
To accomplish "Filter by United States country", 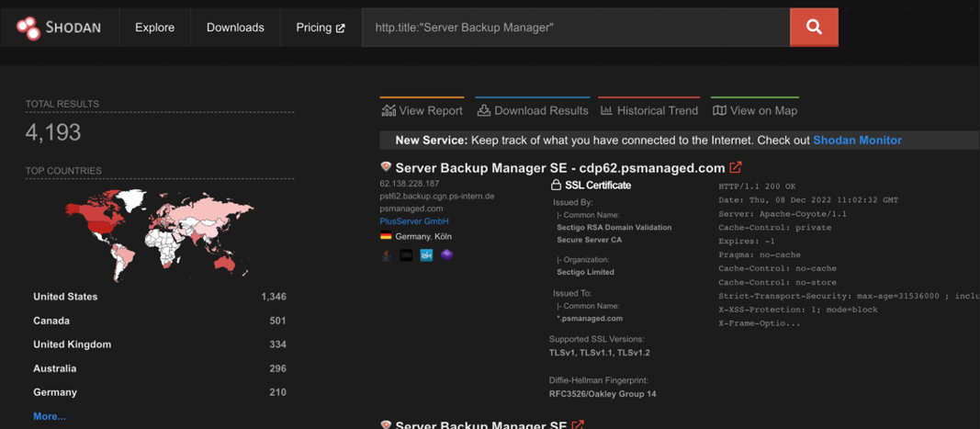I will point(65,297).
